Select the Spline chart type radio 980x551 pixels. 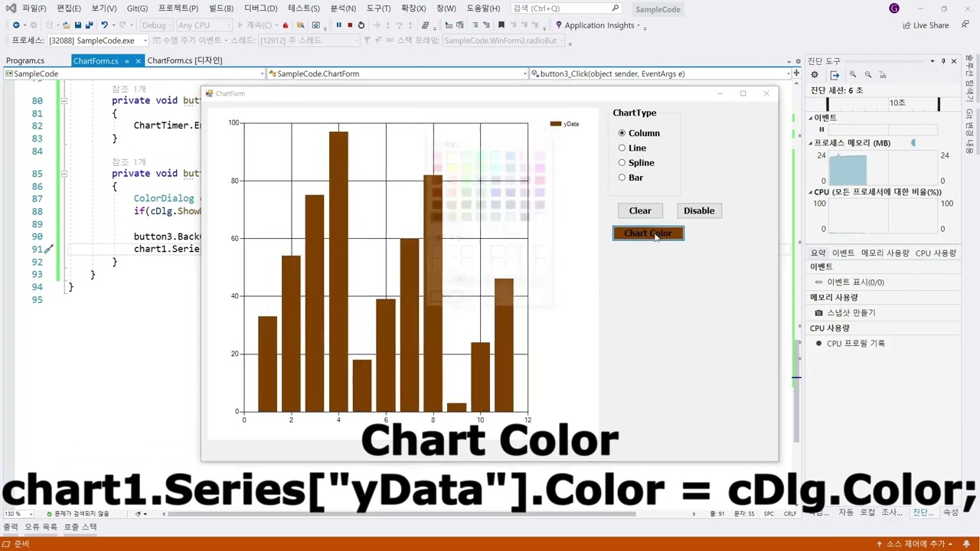[636, 162]
